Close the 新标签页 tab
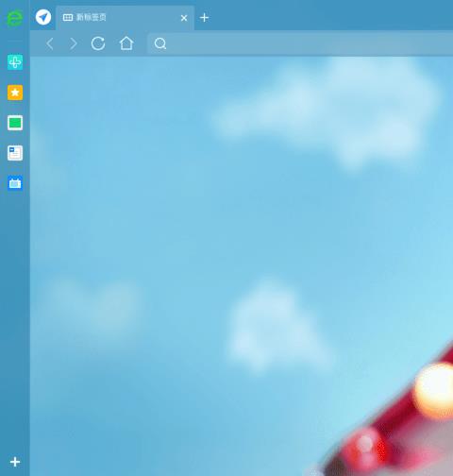 pyautogui.click(x=184, y=18)
